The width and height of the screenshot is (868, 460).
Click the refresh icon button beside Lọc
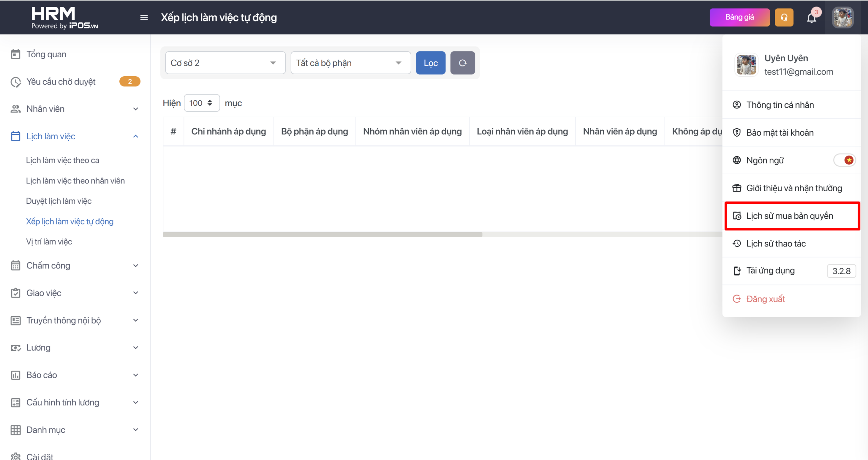[462, 63]
